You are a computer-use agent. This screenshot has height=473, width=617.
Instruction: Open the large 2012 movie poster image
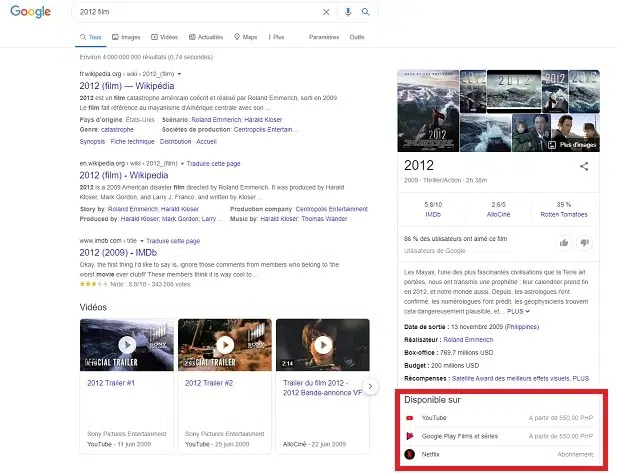[428, 111]
